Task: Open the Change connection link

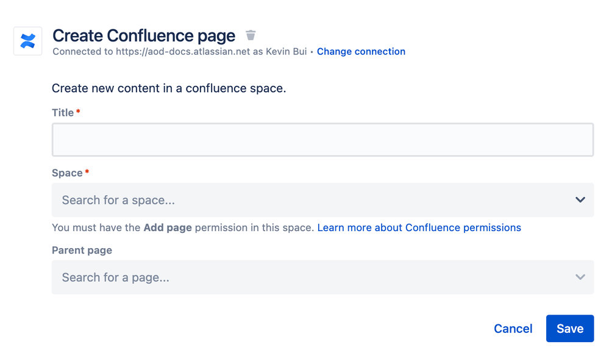Action: click(361, 52)
